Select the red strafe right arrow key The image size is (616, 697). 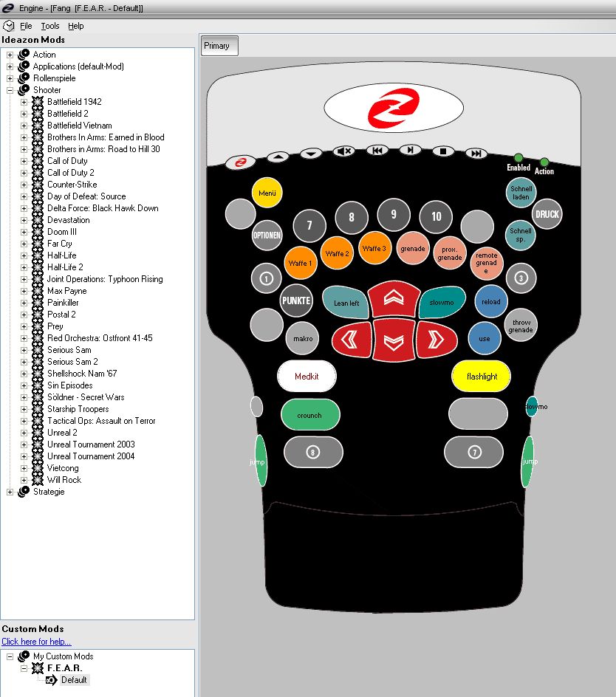tap(437, 340)
